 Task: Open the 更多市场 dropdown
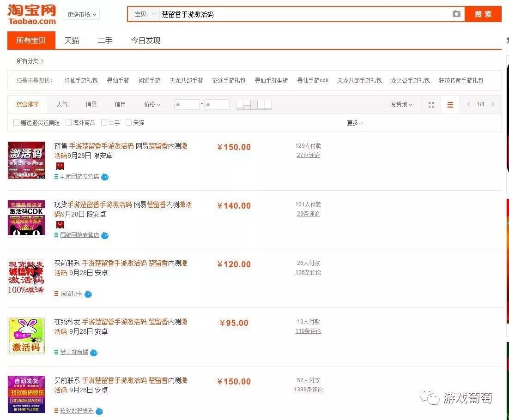81,14
